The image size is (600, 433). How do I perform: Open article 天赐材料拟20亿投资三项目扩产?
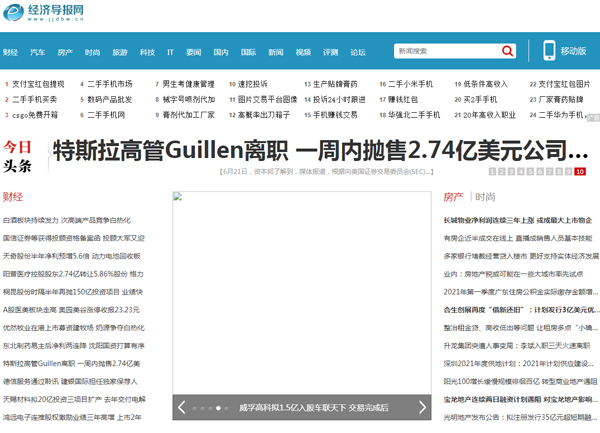coord(74,399)
